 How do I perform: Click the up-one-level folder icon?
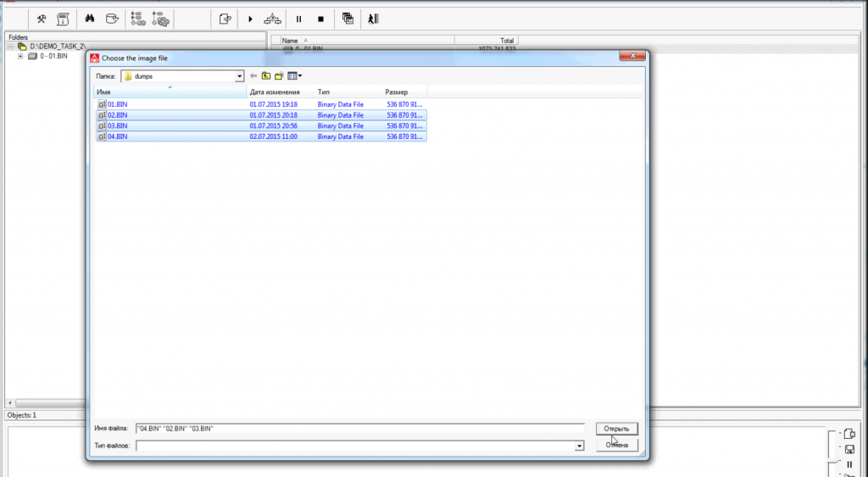coord(265,76)
